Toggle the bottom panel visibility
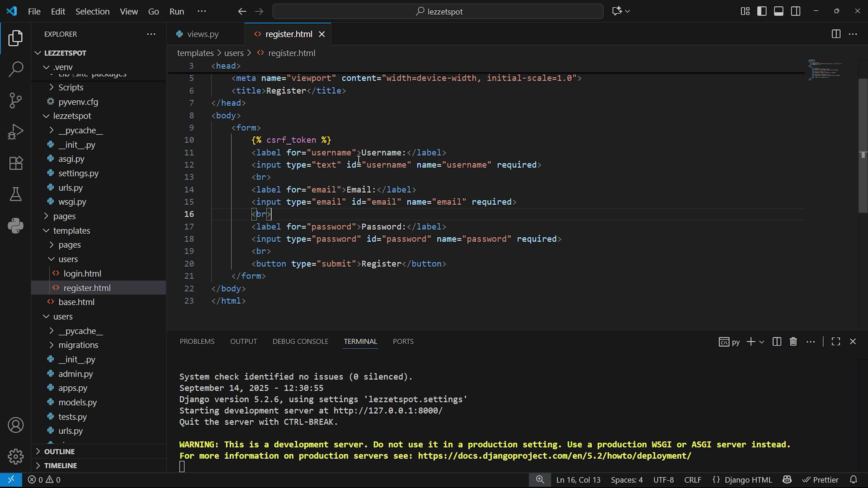868x488 pixels. 778,12
